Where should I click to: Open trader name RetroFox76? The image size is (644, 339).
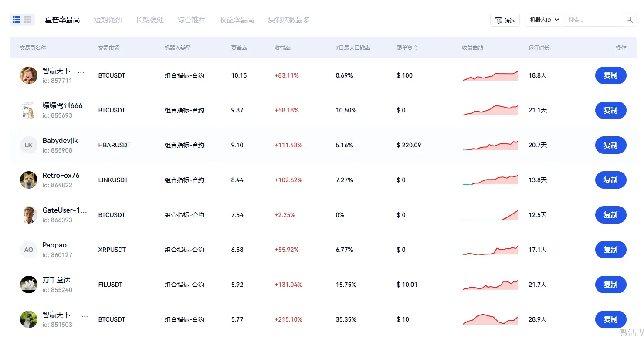click(x=61, y=176)
